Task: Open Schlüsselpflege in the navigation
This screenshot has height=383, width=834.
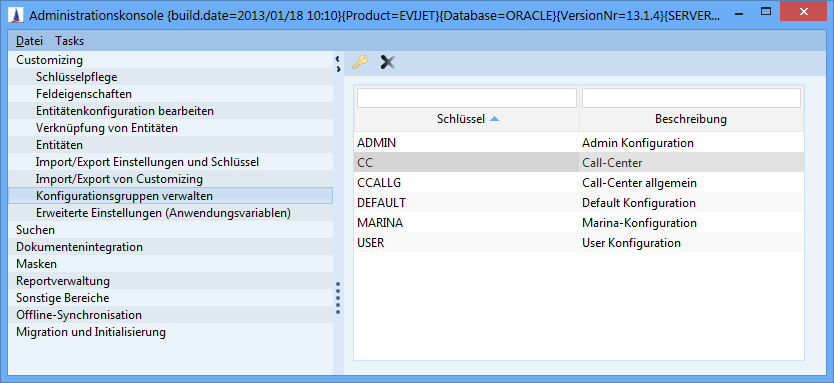Action: (x=171, y=77)
